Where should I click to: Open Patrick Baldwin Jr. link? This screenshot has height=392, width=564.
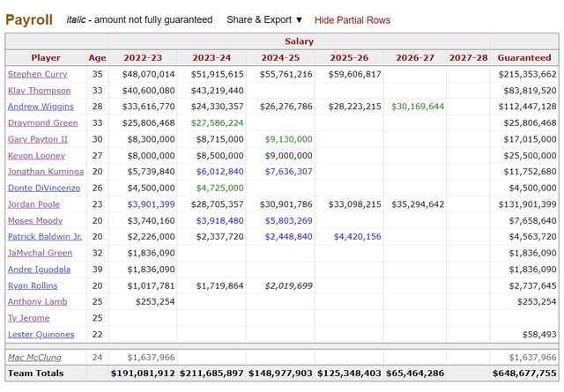tap(45, 237)
